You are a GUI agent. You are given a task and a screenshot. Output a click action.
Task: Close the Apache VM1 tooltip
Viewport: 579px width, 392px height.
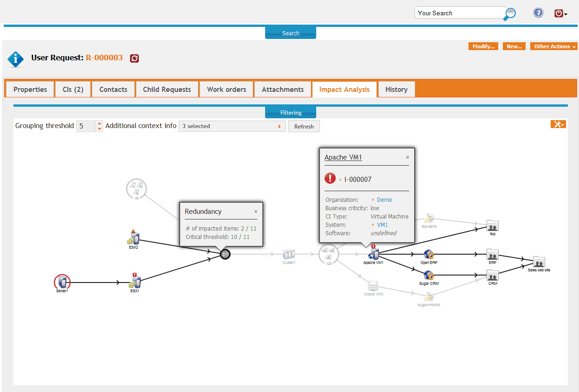408,157
